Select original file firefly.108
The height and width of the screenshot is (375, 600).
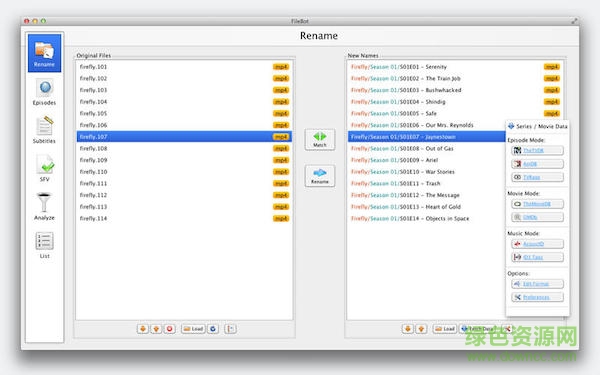click(x=184, y=148)
